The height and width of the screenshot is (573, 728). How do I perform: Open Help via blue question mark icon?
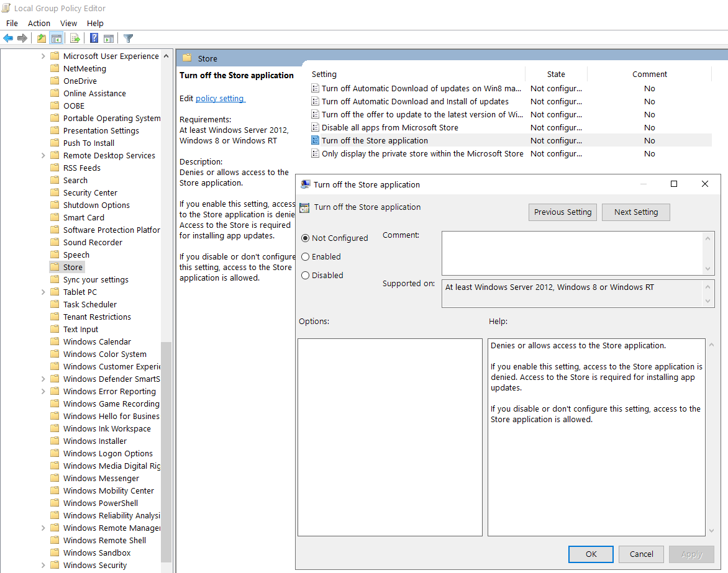click(x=94, y=38)
